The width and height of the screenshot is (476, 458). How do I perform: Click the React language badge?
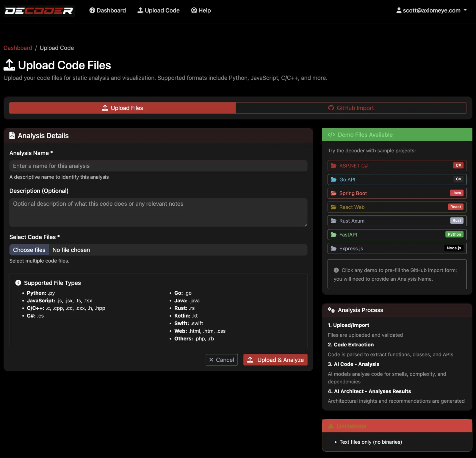coord(455,207)
